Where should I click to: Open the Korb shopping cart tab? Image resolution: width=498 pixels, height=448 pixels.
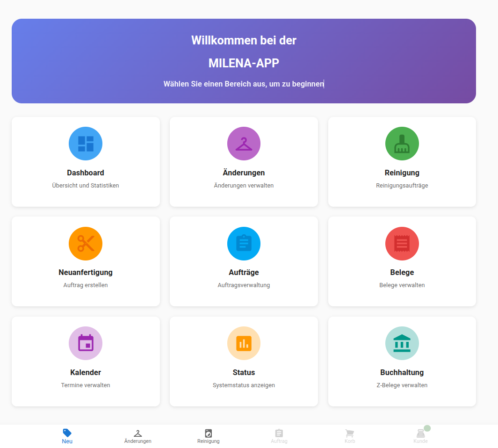pos(350,436)
